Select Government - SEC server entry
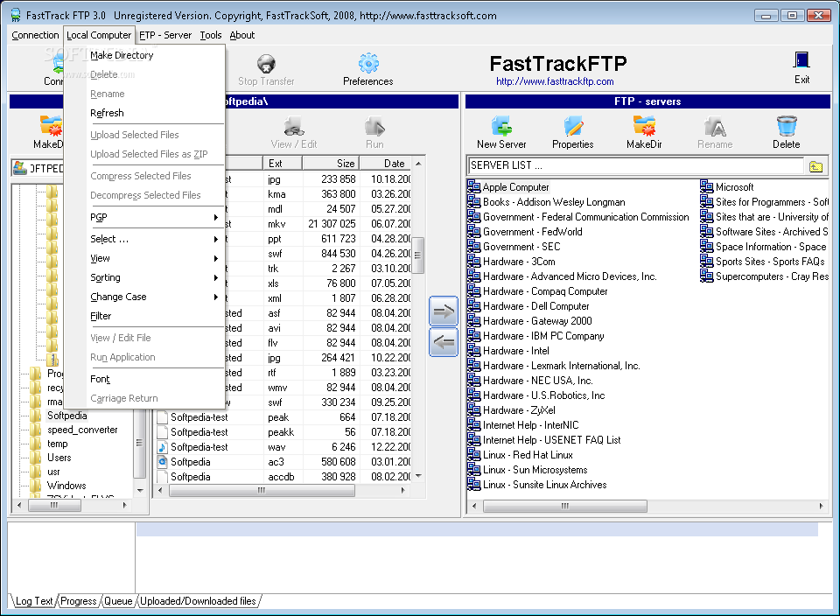This screenshot has width=840, height=616. pos(521,247)
